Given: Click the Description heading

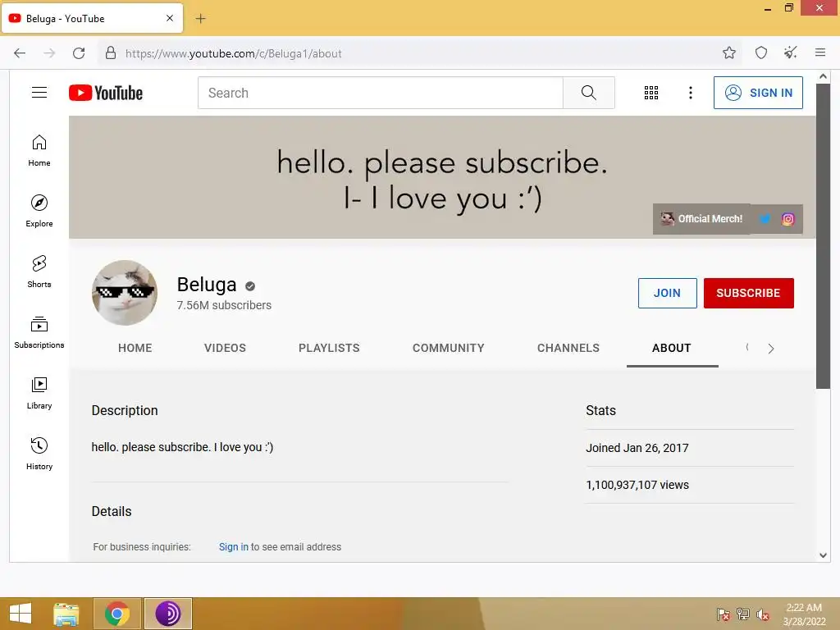Looking at the screenshot, I should (x=125, y=410).
